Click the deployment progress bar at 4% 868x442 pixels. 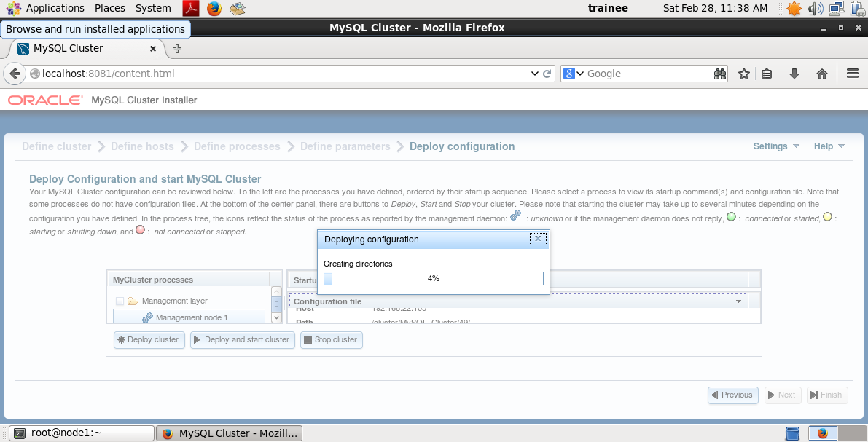434,279
